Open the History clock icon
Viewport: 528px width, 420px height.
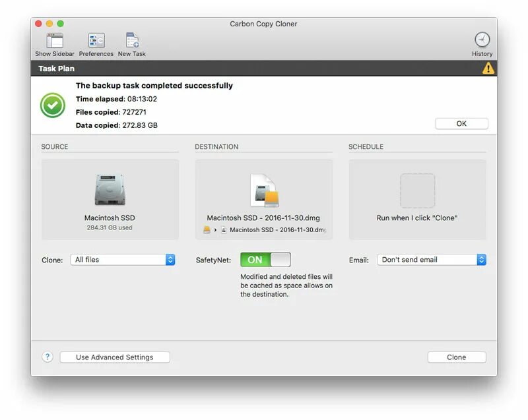(482, 40)
